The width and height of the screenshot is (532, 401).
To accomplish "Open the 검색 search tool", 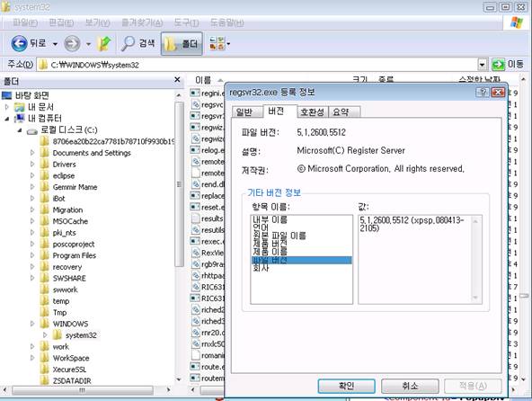I will [x=137, y=43].
